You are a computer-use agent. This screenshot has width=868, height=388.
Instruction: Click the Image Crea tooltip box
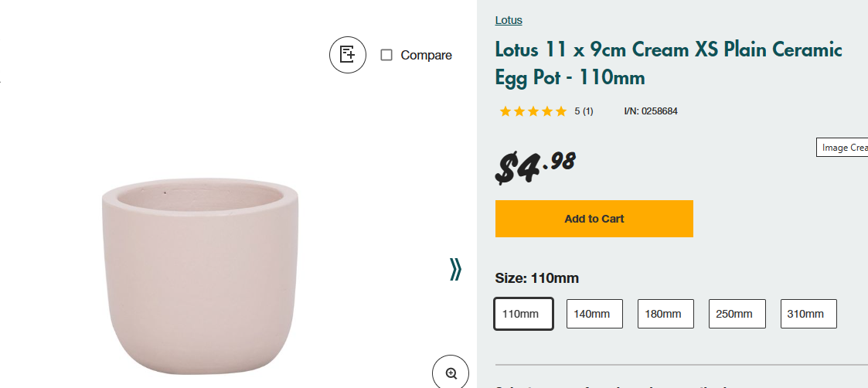[843, 148]
